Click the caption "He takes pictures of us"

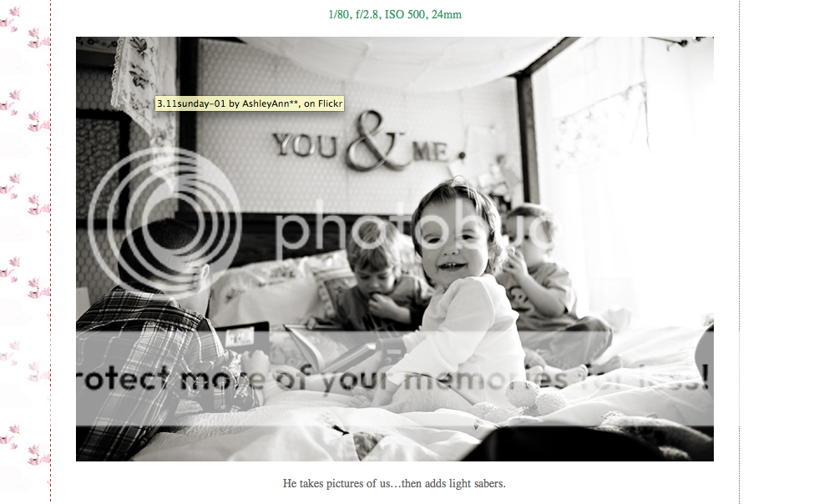(337, 483)
